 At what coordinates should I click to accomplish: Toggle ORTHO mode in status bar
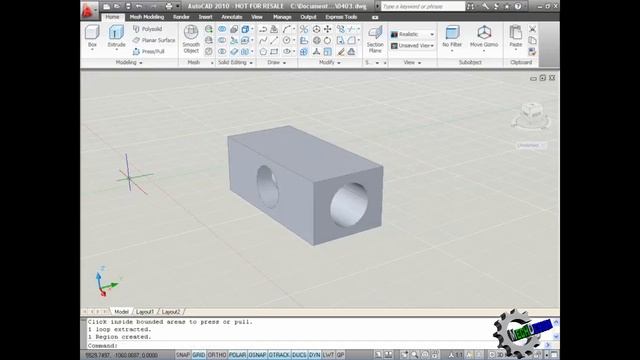point(217,355)
